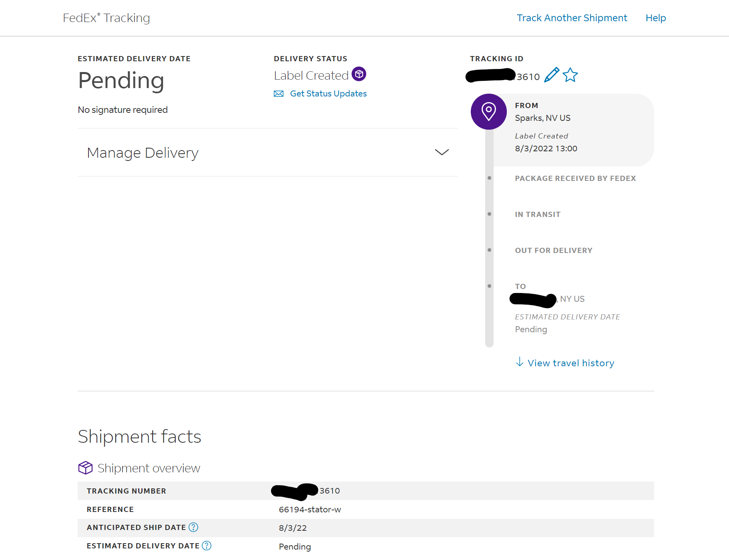The image size is (729, 560).
Task: Open Track Another Shipment
Action: (x=572, y=18)
